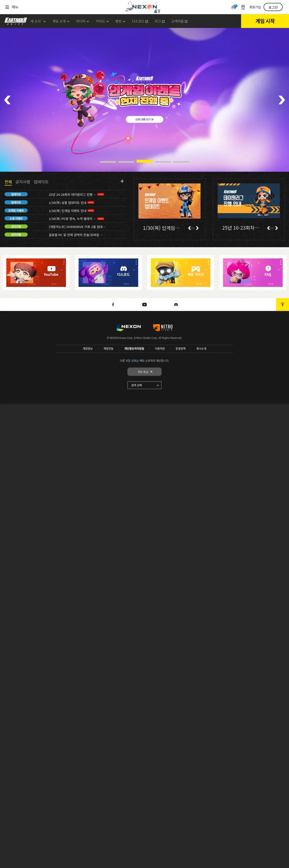Open the coupon notification icon
The height and width of the screenshot is (868, 289).
[x=234, y=7]
